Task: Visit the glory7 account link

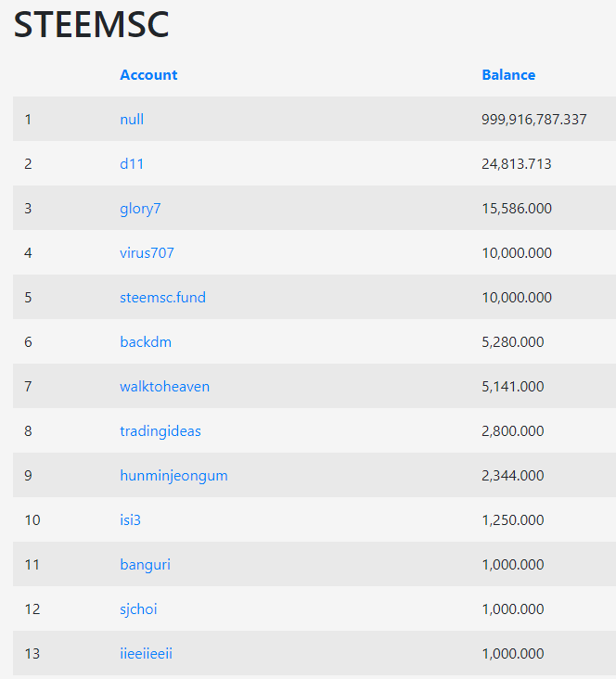Action: click(x=140, y=209)
